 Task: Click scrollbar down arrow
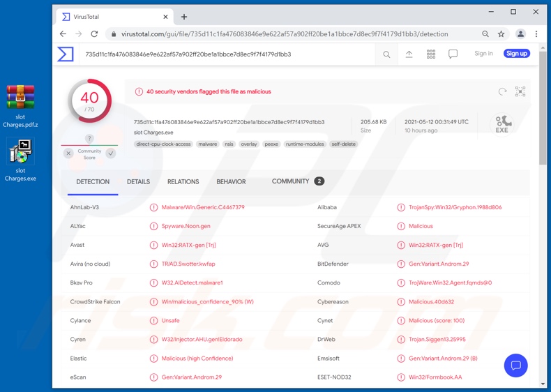[543, 384]
